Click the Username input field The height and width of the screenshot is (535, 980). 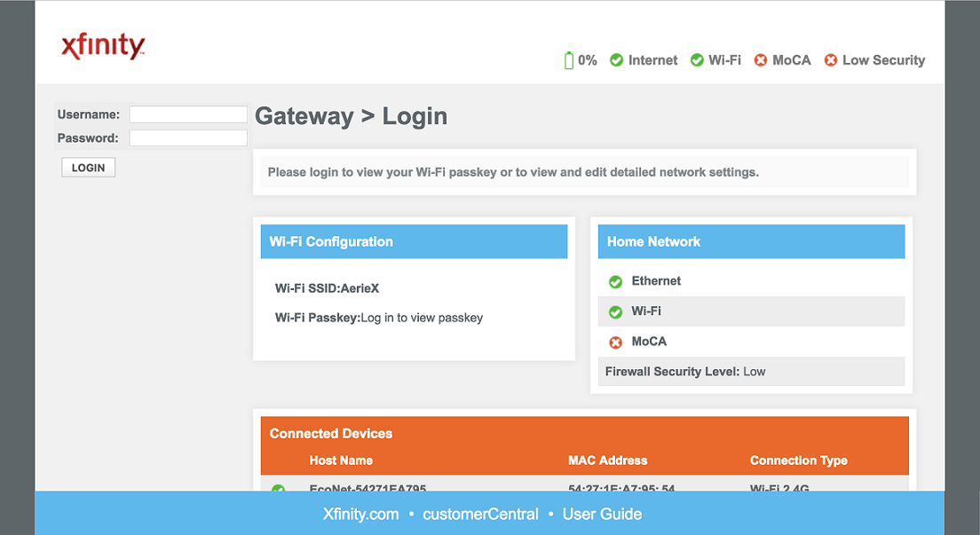pyautogui.click(x=187, y=114)
